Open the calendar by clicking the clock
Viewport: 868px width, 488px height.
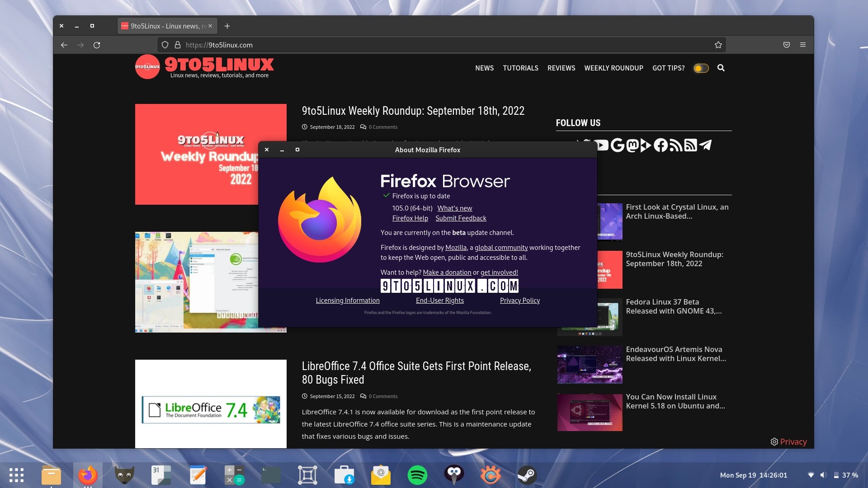[x=755, y=475]
